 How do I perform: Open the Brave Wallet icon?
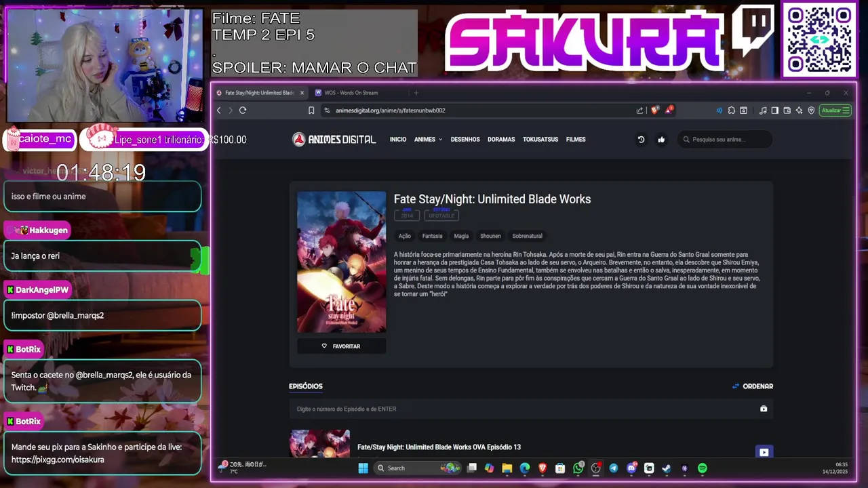787,110
